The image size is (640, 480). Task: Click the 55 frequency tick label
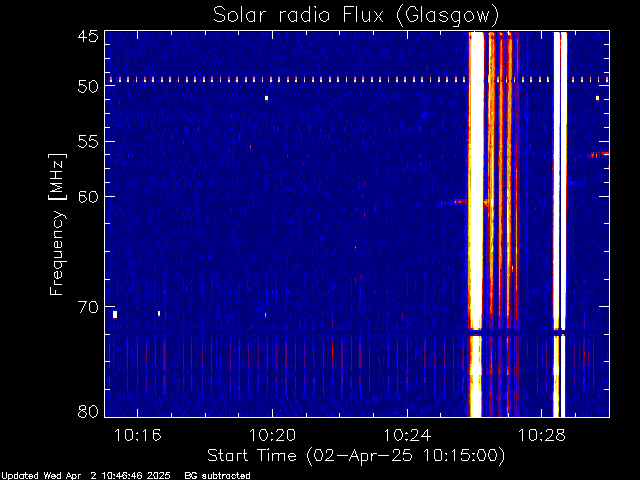(88, 142)
